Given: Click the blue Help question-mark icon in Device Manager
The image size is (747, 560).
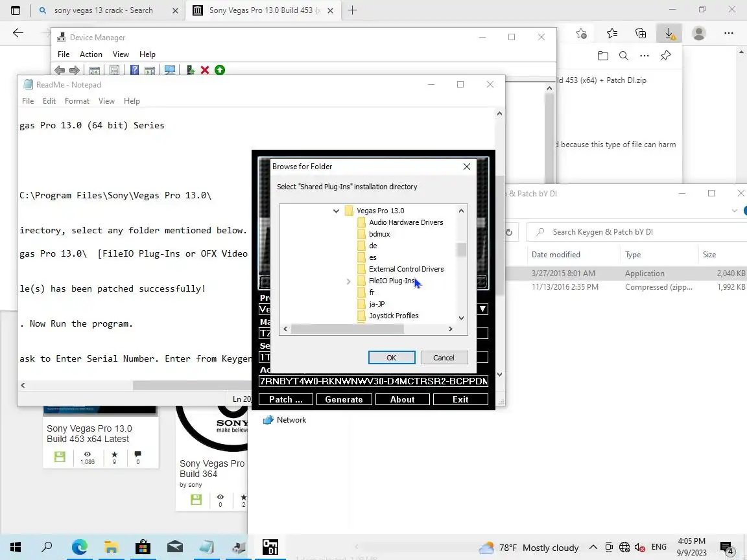Looking at the screenshot, I should 134,70.
